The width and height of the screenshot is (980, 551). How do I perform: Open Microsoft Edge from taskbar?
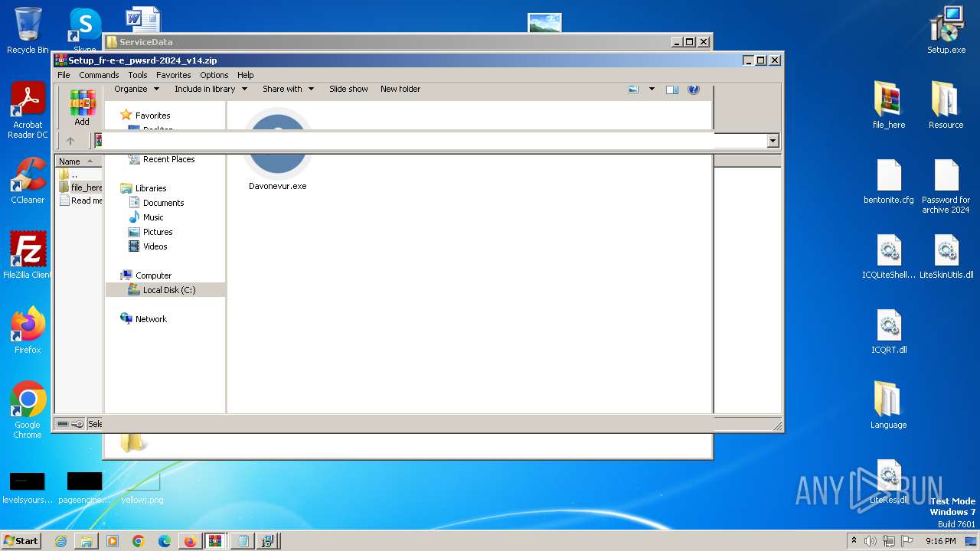click(x=164, y=541)
